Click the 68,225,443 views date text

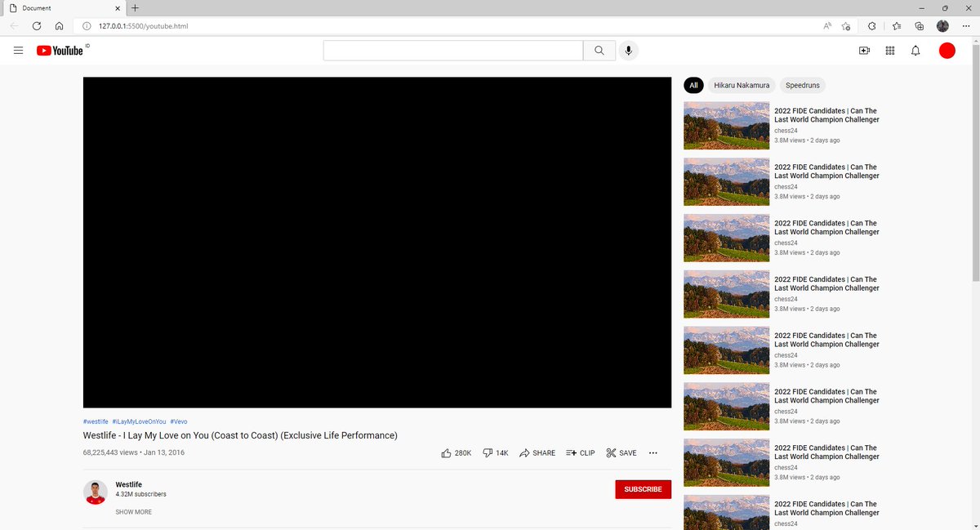tap(134, 452)
